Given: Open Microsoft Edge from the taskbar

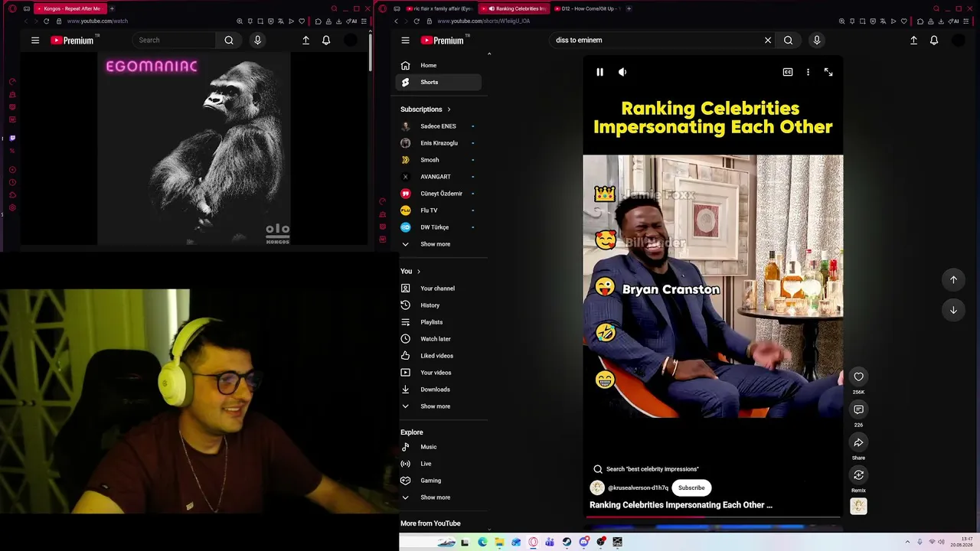Looking at the screenshot, I should point(482,542).
